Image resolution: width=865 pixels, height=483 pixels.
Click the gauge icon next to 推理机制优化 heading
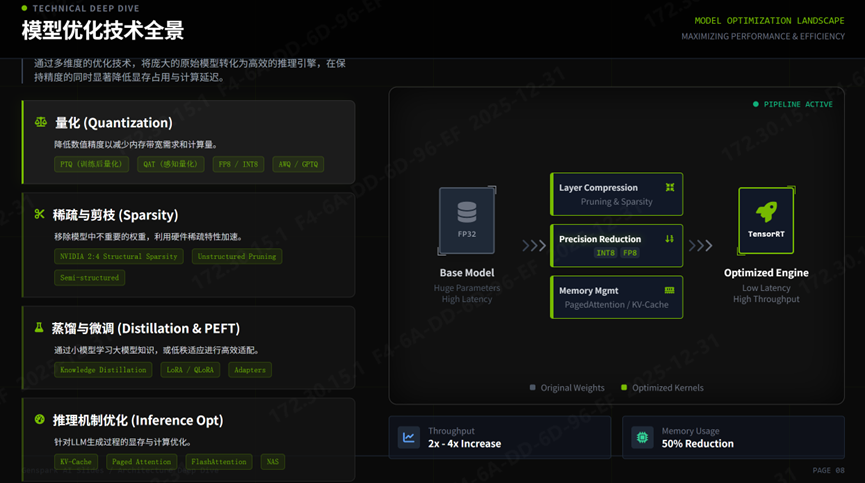(x=39, y=419)
